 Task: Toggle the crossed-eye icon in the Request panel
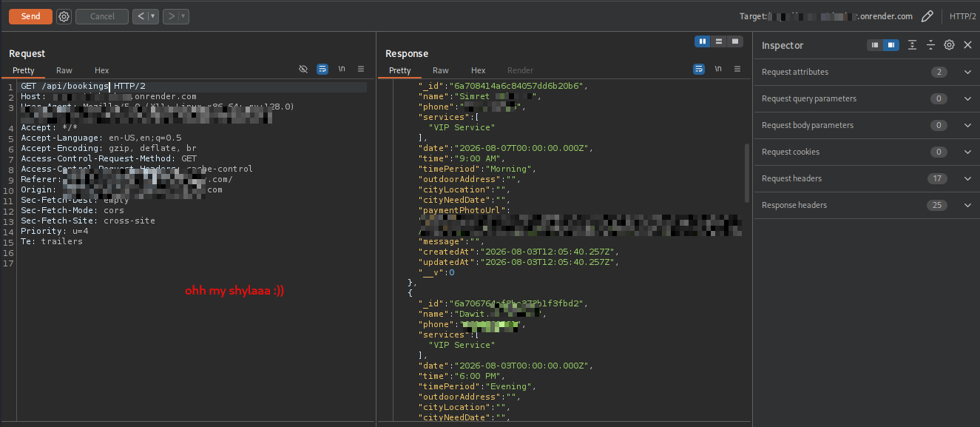pyautogui.click(x=303, y=69)
